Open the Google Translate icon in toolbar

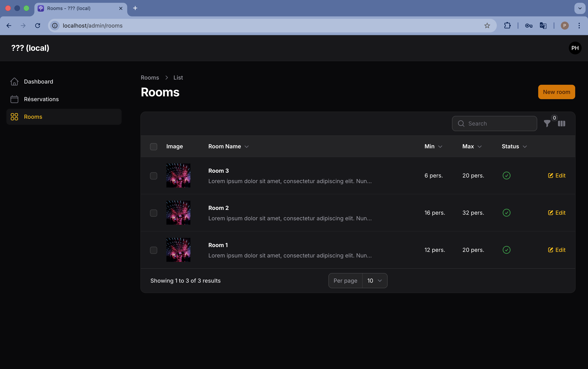click(x=543, y=26)
